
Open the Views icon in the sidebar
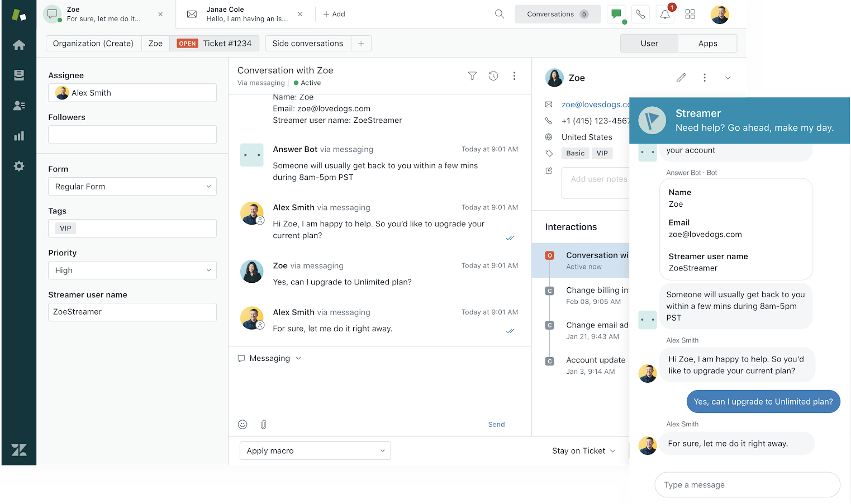[19, 75]
